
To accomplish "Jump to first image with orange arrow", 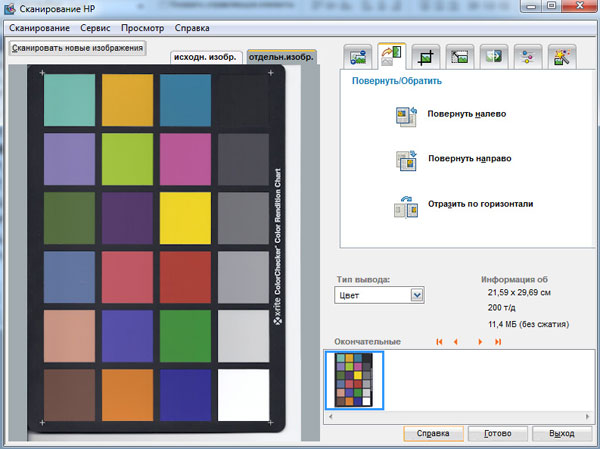I will (x=439, y=342).
